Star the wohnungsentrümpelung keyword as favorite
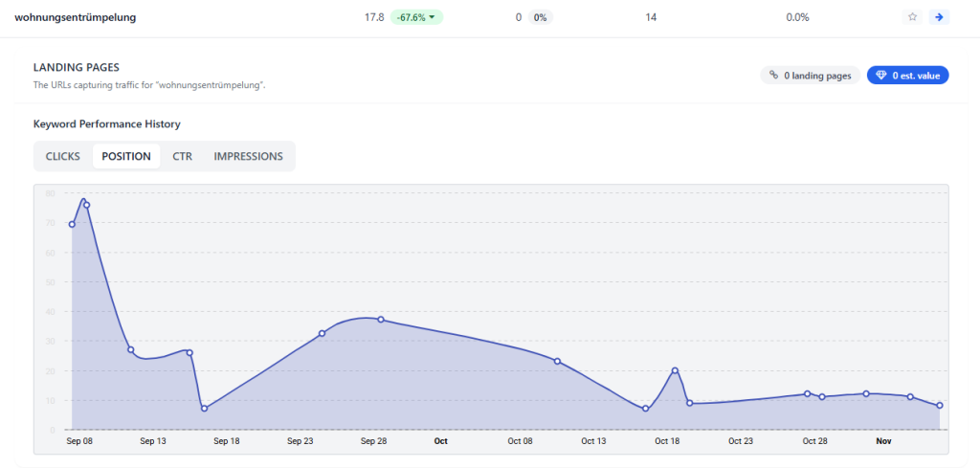The image size is (980, 468). (x=912, y=17)
